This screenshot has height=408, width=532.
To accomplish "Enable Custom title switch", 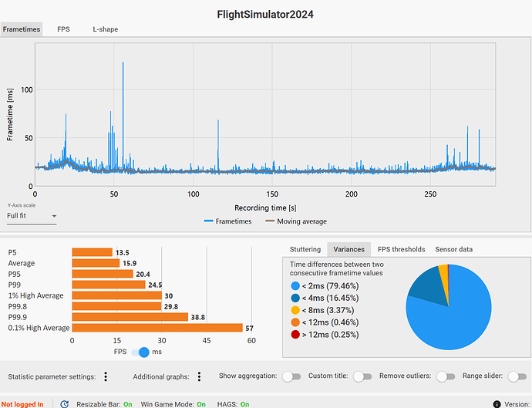I will [362, 376].
